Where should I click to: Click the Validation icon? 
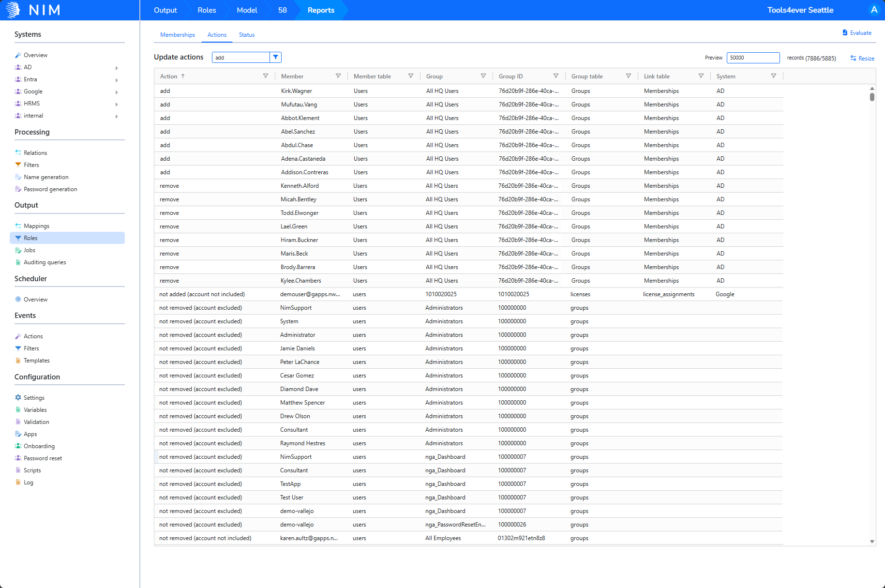click(18, 422)
